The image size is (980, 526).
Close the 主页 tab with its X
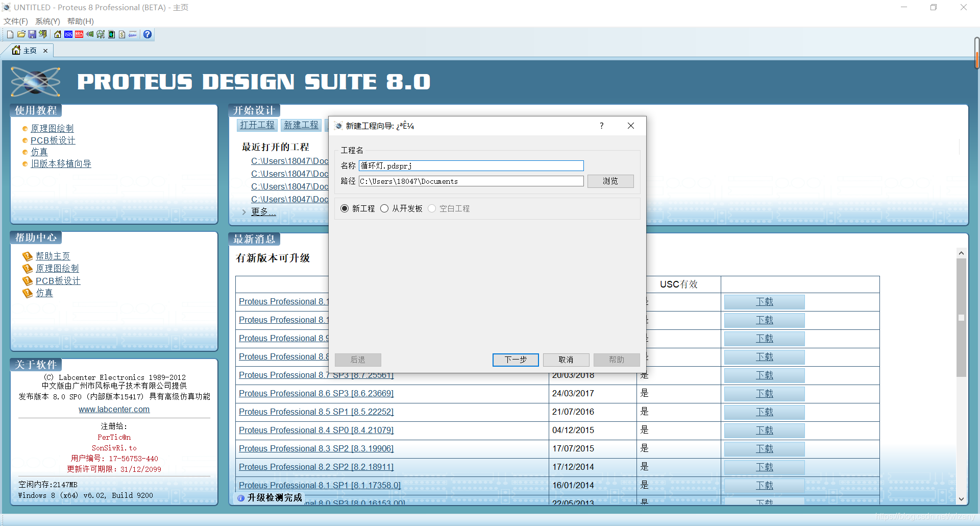(45, 51)
